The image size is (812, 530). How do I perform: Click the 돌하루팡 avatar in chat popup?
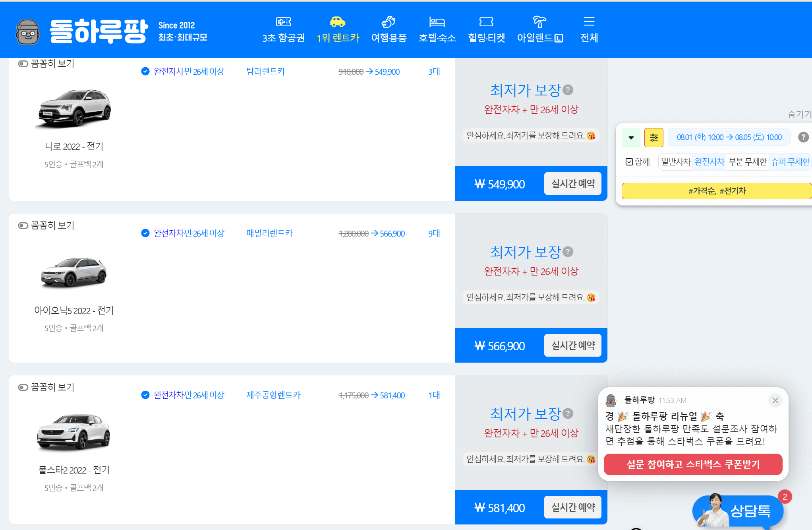[x=611, y=400]
